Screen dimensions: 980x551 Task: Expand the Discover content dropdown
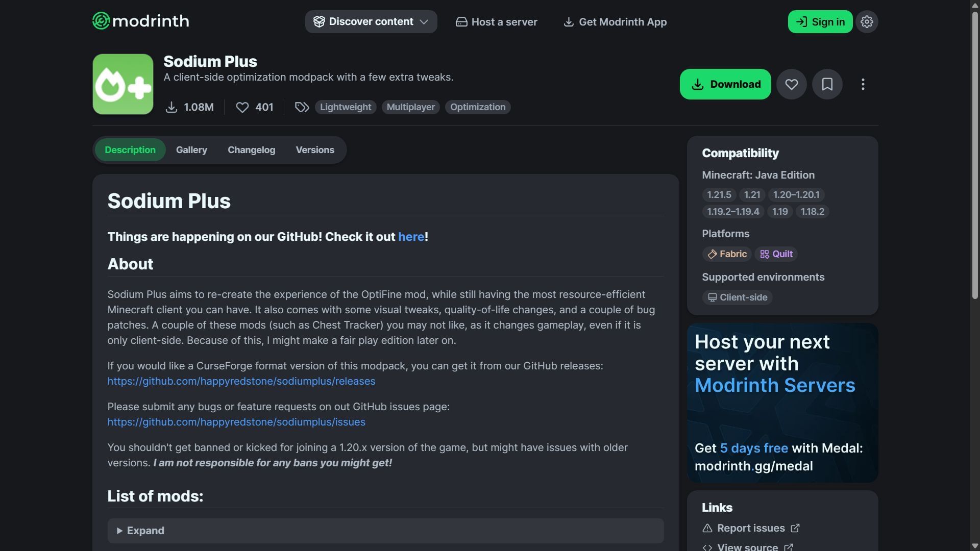click(x=371, y=21)
